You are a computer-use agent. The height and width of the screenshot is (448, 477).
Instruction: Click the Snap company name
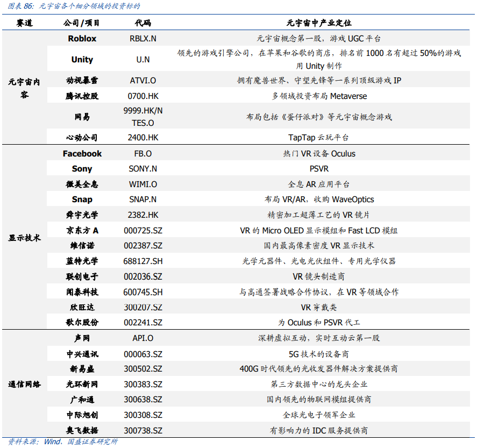[82, 199]
